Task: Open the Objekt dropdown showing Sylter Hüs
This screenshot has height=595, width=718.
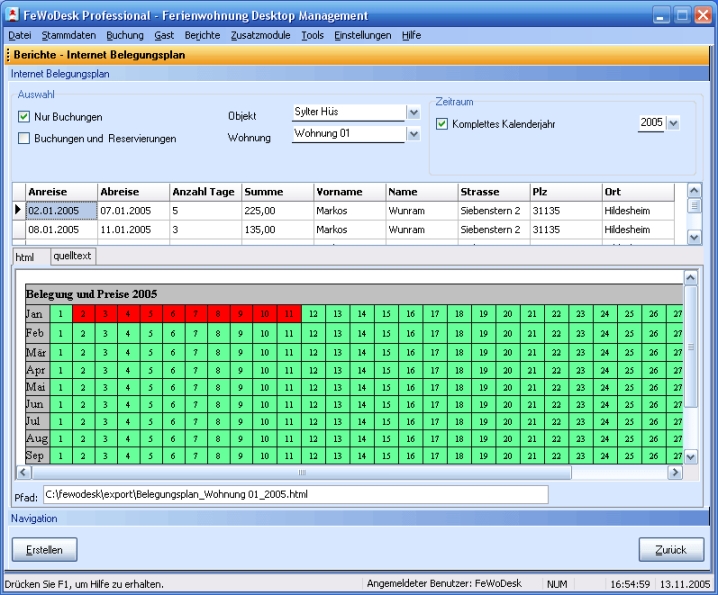Action: pyautogui.click(x=413, y=113)
